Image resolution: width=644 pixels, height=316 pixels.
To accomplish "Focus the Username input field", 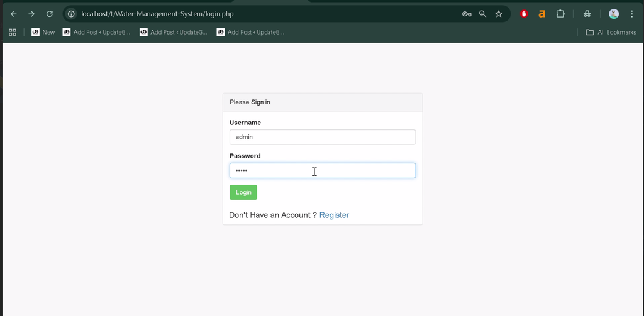I will [x=323, y=137].
